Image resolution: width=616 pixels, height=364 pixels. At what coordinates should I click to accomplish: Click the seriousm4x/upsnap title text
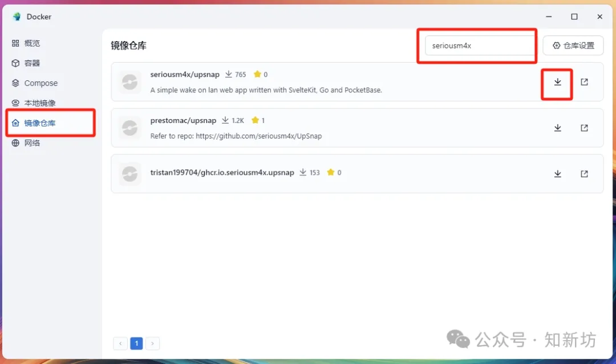tap(185, 74)
